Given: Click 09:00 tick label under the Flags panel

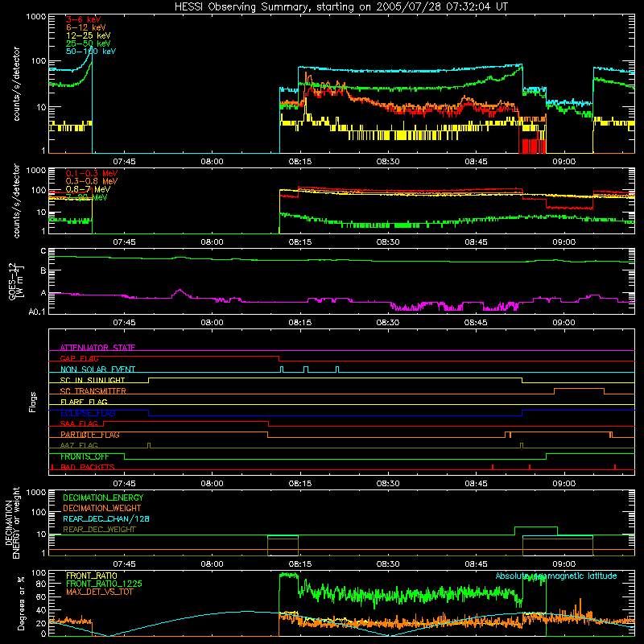Looking at the screenshot, I should click(x=563, y=484).
